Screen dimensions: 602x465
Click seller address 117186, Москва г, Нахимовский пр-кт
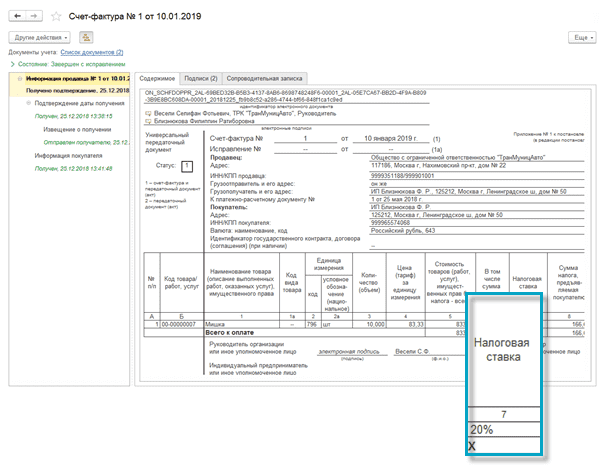[438, 165]
